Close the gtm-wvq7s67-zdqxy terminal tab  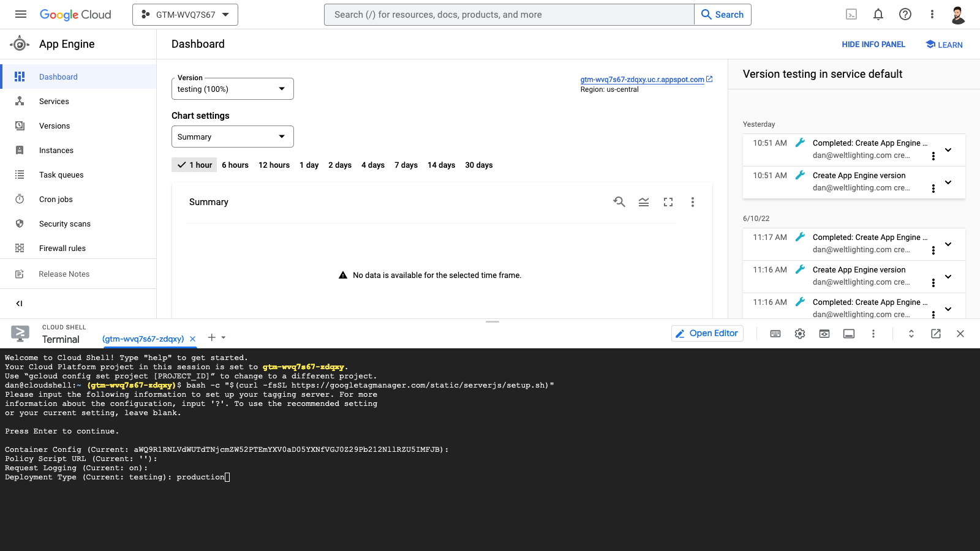193,339
